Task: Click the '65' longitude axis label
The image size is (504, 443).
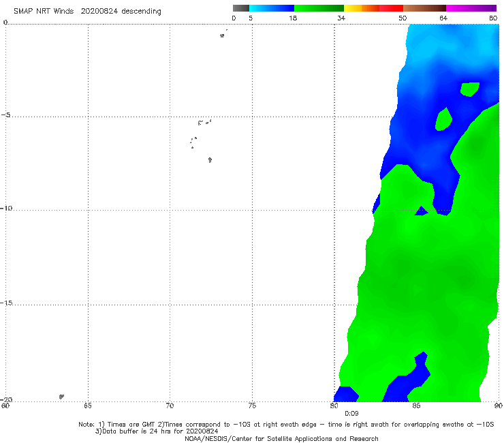Action: click(88, 406)
